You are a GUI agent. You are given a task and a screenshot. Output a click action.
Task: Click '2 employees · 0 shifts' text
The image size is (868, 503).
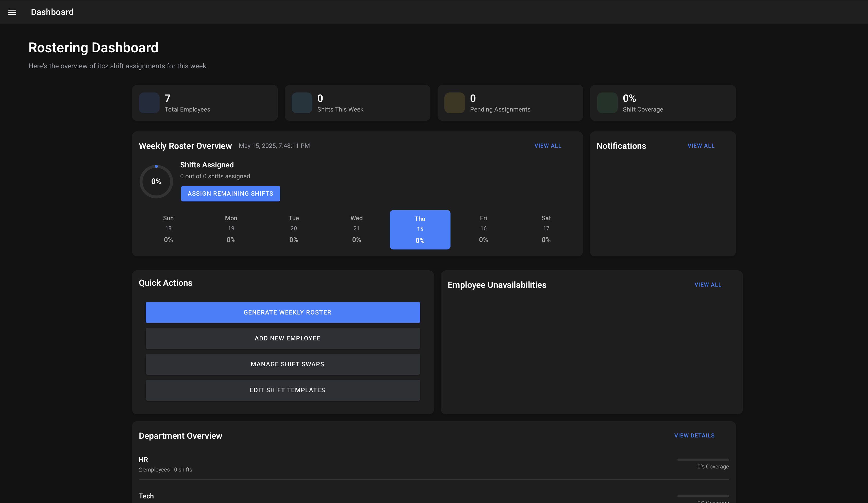coord(165,469)
